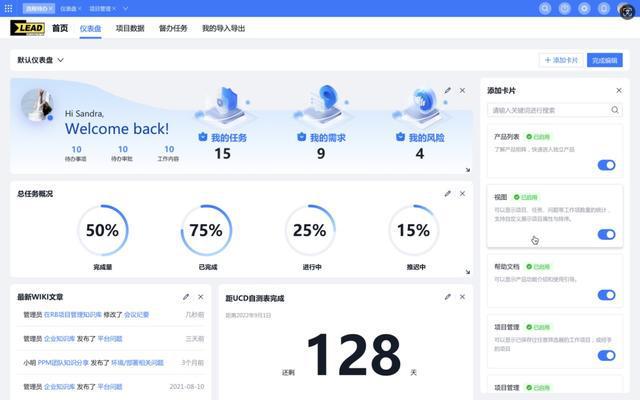Image resolution: width=640 pixels, height=400 pixels.
Task: Toggle the 视图 card switch
Action: coord(607,234)
